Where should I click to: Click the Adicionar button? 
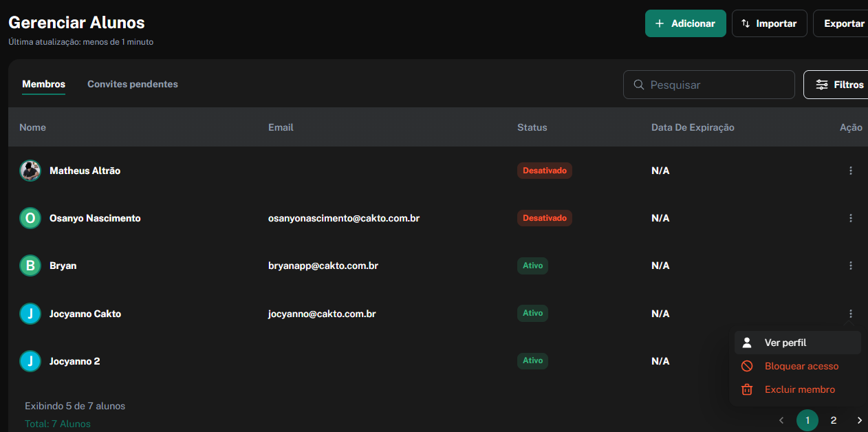click(x=686, y=23)
